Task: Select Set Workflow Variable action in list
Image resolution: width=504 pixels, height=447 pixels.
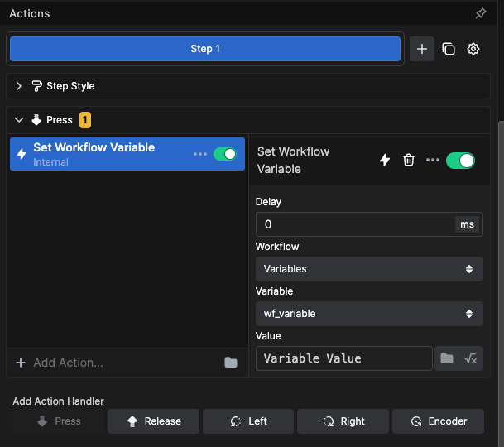Action: coord(127,154)
